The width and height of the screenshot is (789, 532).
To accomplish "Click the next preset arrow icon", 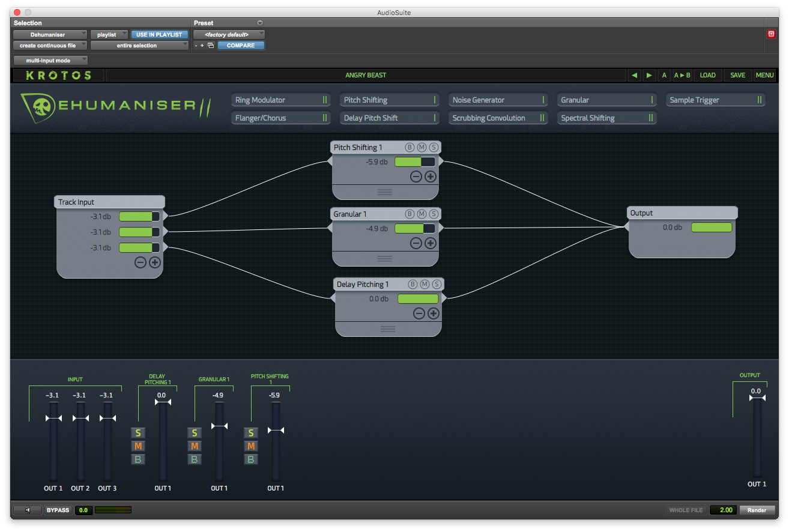I will [648, 76].
